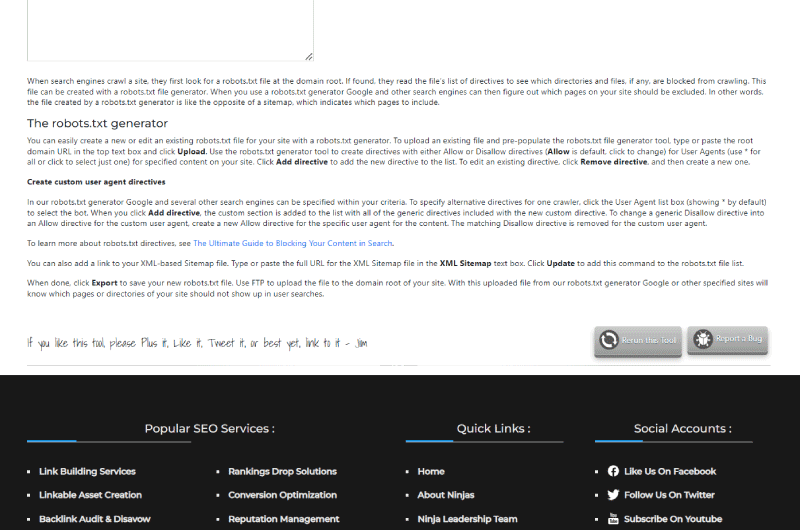Click the YouTube logo icon
Screen dimensions: 800x530
pos(613,519)
